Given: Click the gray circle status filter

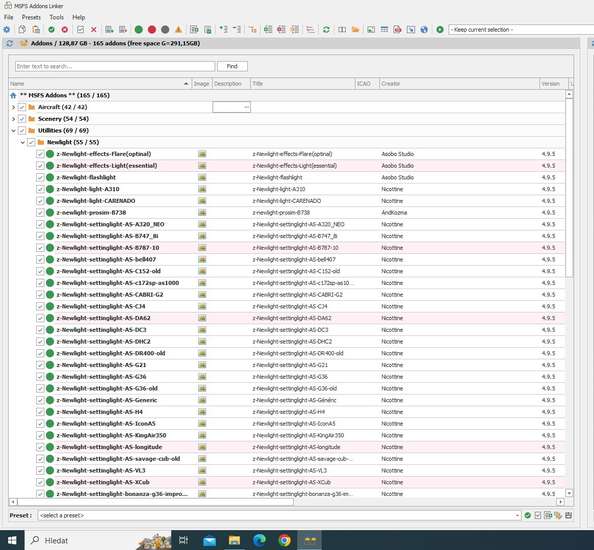Looking at the screenshot, I should pos(165,30).
